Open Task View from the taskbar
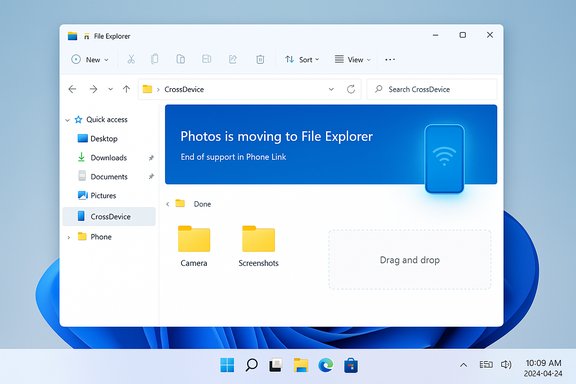Viewport: 576px width, 384px height. 276,365
